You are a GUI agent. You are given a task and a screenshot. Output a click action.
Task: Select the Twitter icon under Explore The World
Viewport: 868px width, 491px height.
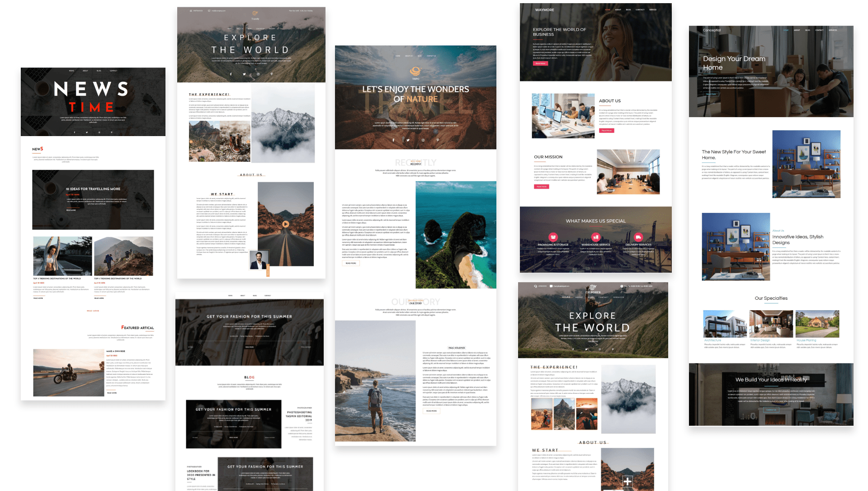tap(244, 74)
